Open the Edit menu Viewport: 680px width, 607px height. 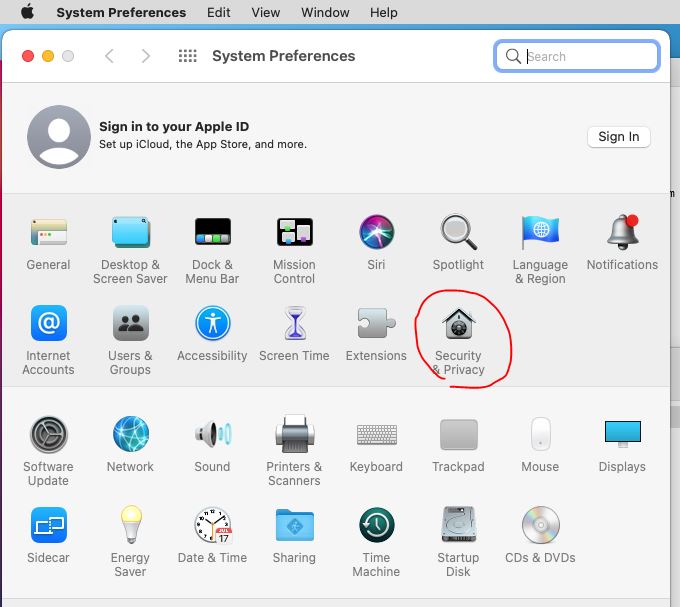click(219, 13)
